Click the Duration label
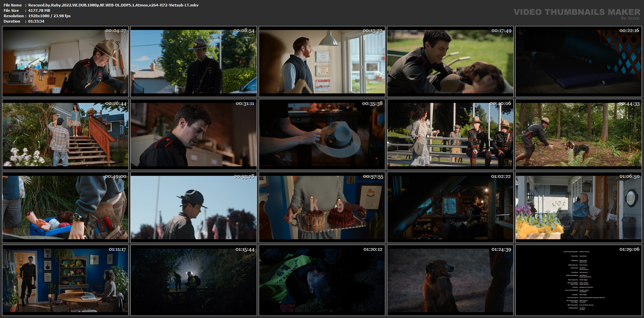 tap(11, 21)
